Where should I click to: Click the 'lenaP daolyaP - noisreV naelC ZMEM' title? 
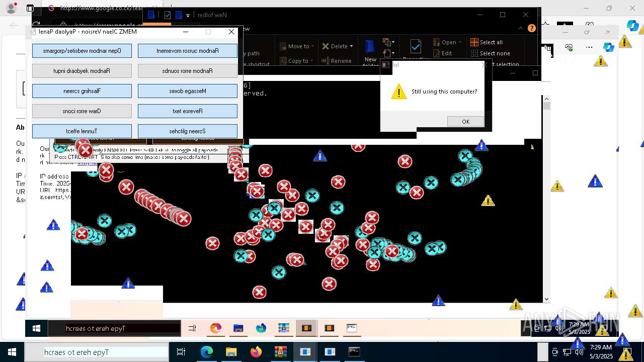point(88,32)
